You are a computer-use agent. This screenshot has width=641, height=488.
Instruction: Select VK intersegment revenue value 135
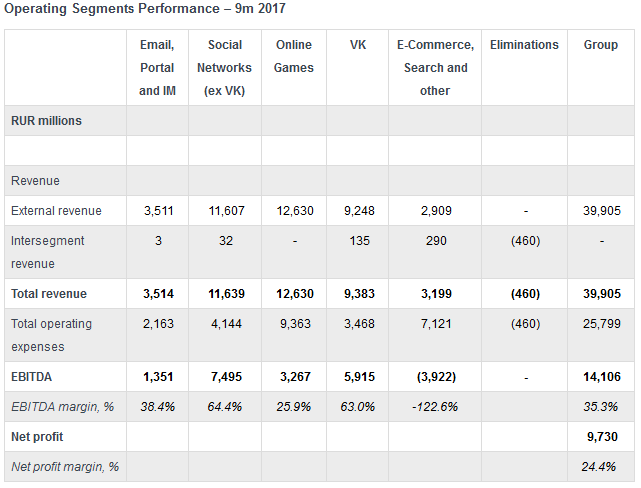click(x=358, y=241)
